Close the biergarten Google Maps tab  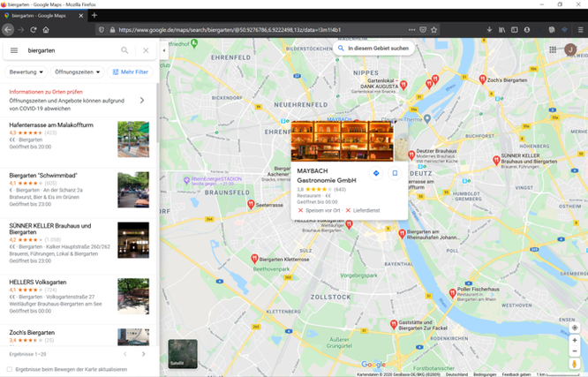(81, 15)
